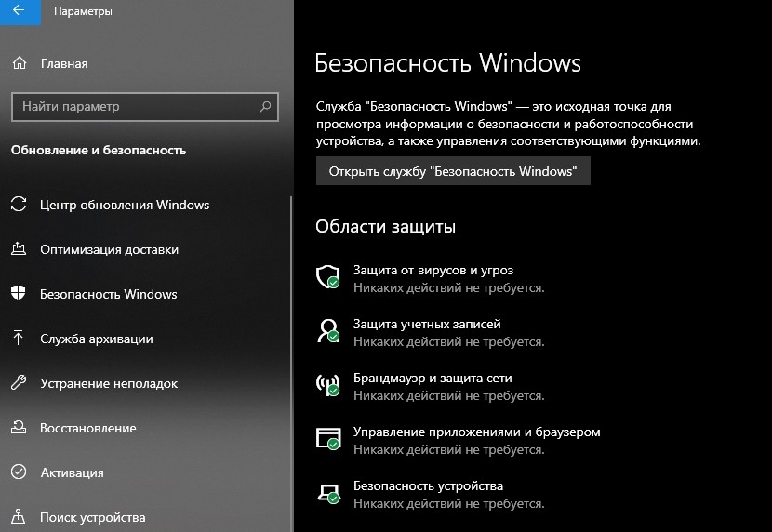Focus the Найти параметр search field

pyautogui.click(x=145, y=107)
